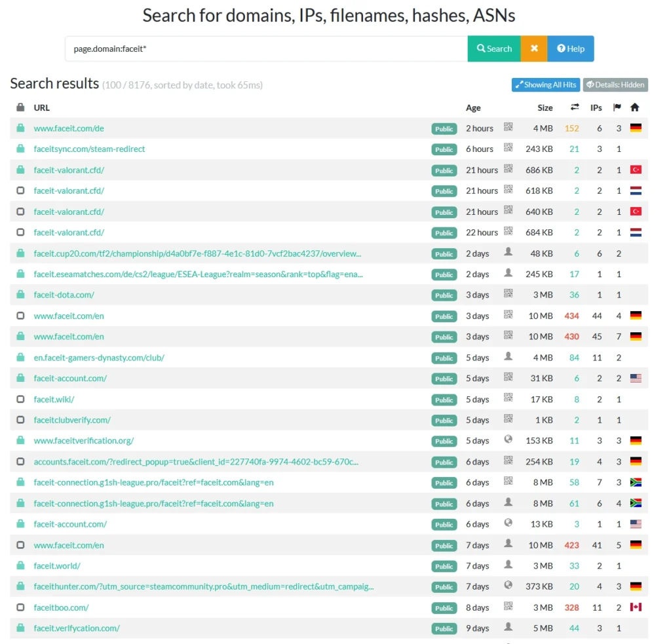Screen dimensions: 671x644
Task: Click the Public badge on faceit-dota.com row
Action: (x=444, y=295)
